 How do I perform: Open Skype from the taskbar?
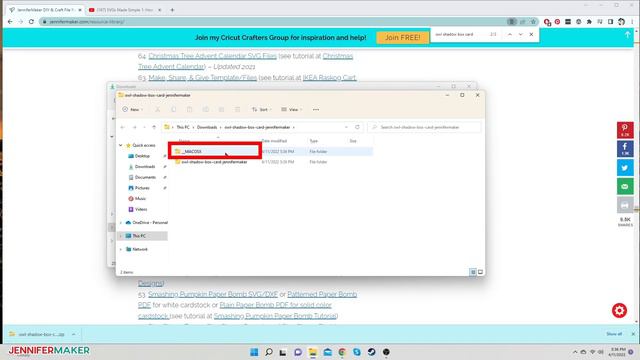tap(357, 352)
